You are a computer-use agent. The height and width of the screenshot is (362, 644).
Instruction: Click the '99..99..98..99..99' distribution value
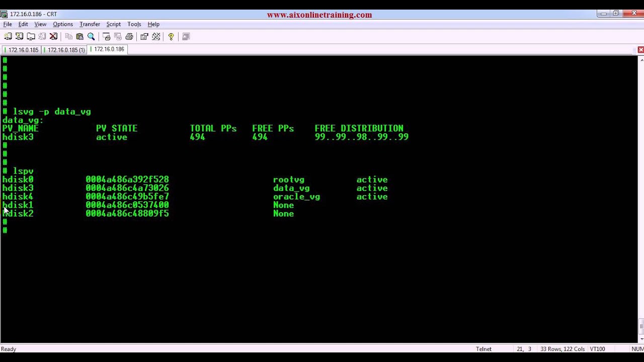tap(361, 137)
